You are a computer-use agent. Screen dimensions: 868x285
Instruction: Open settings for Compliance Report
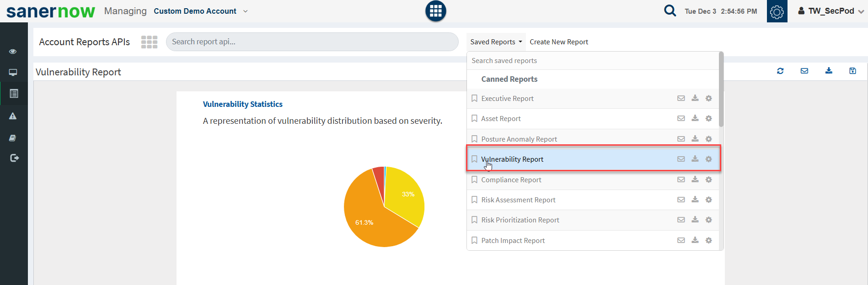click(x=708, y=179)
